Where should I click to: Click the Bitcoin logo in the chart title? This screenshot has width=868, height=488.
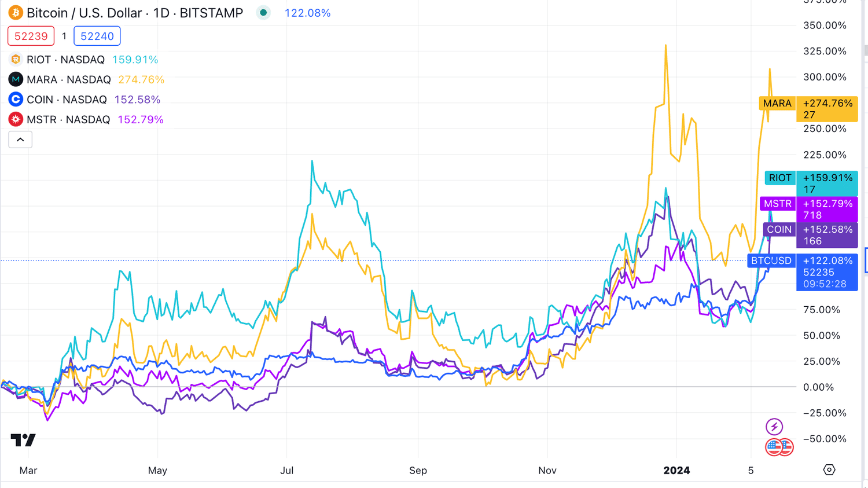pyautogui.click(x=14, y=12)
